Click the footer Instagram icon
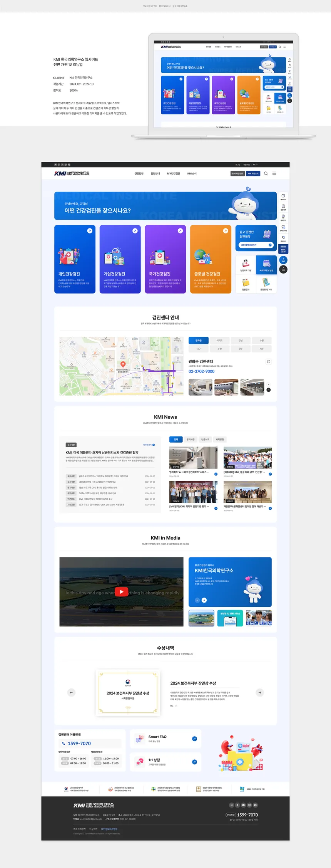This screenshot has height=868, width=331. tap(249, 805)
